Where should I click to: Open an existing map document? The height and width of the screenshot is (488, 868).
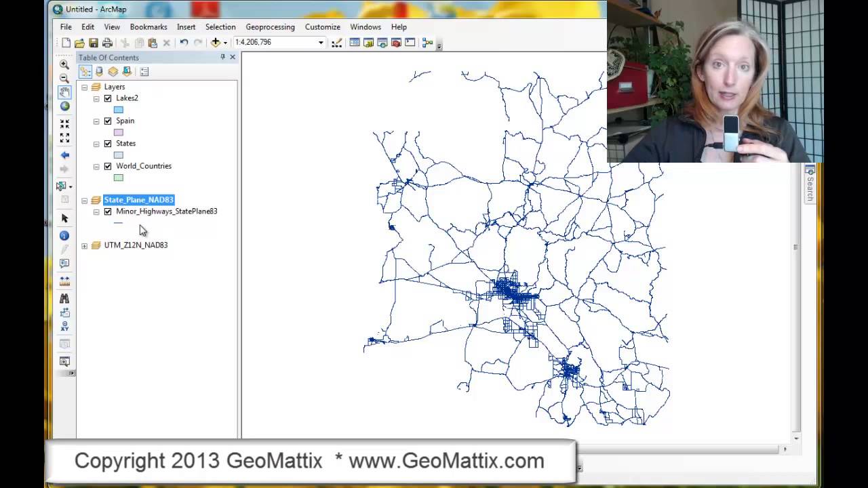(79, 43)
